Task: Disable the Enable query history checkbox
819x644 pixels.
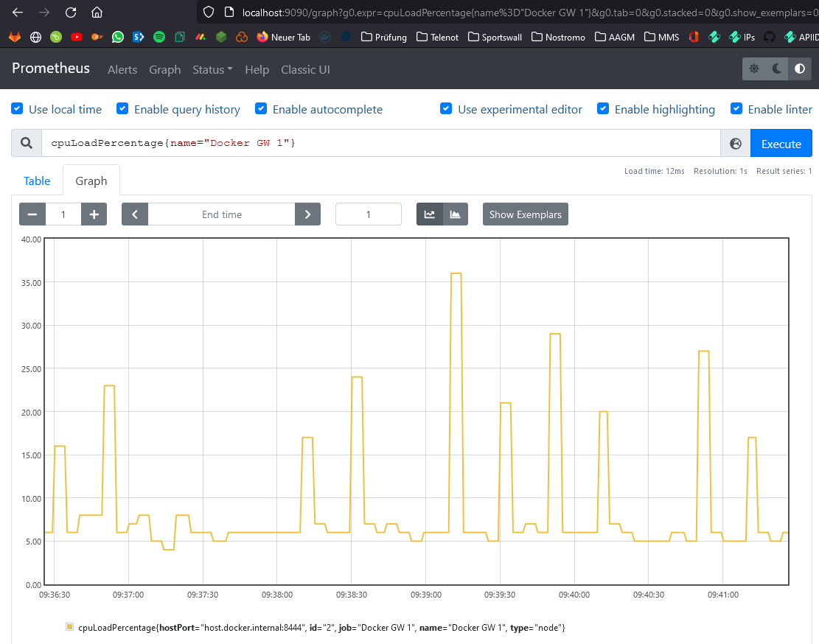Action: coord(122,109)
